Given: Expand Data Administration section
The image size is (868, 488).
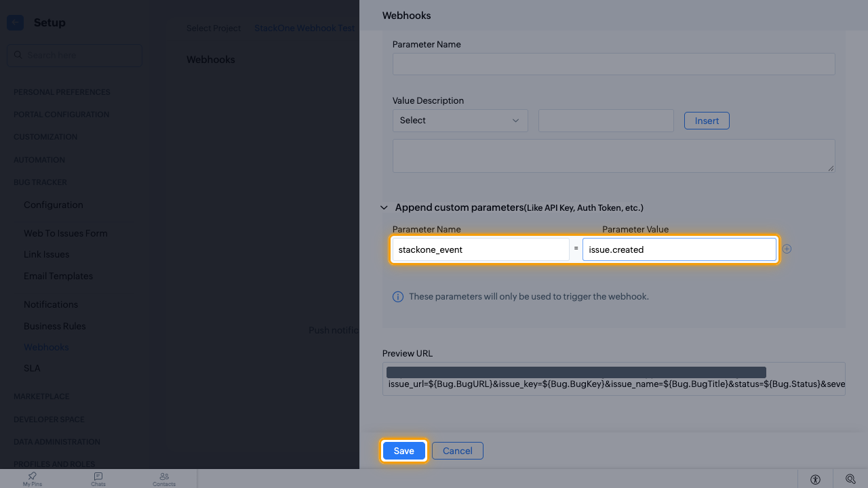Looking at the screenshot, I should click(57, 442).
